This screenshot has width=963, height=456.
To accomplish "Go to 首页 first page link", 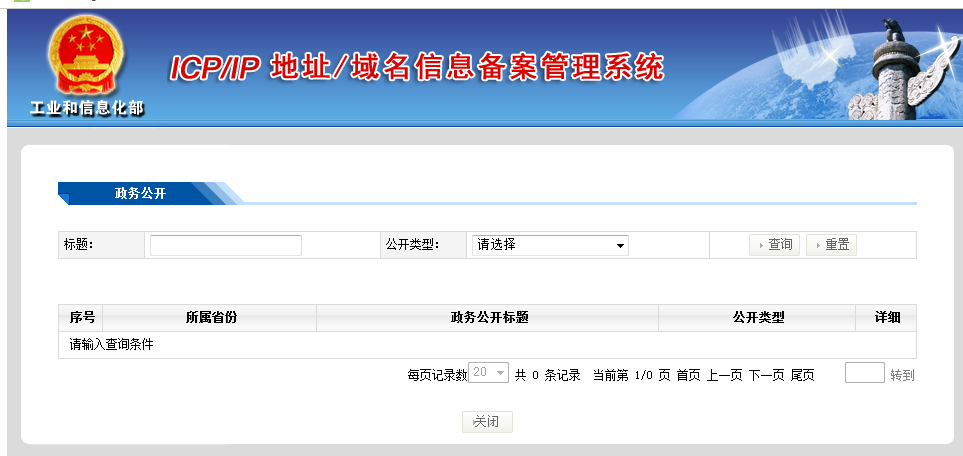I will click(x=688, y=375).
